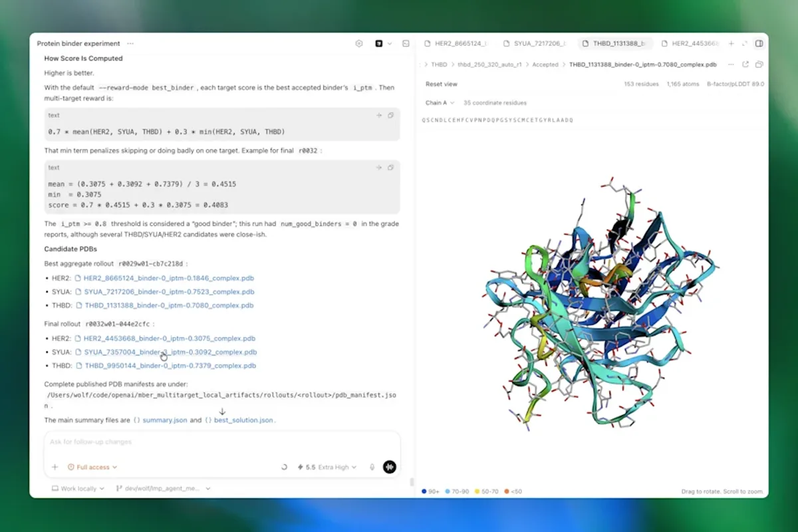The height and width of the screenshot is (532, 798).
Task: Click the blue 90+ legend swatch
Action: point(424,491)
